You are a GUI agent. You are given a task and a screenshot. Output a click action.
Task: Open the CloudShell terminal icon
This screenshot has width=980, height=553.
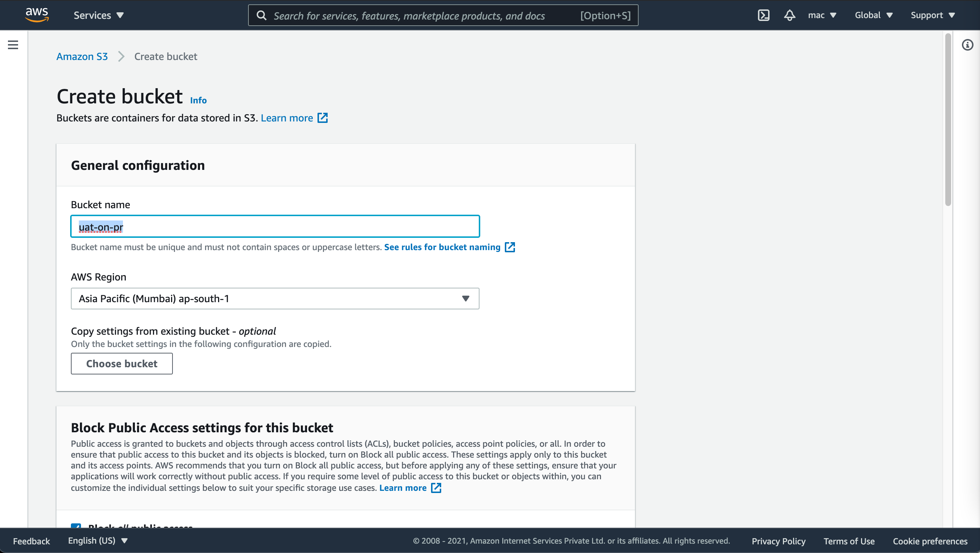[763, 15]
